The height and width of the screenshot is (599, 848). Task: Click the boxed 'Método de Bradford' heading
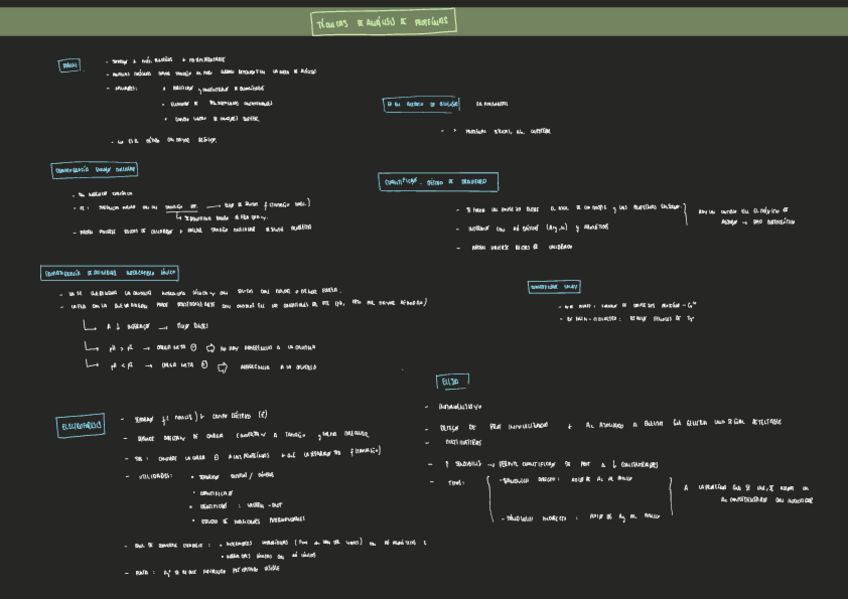[438, 182]
